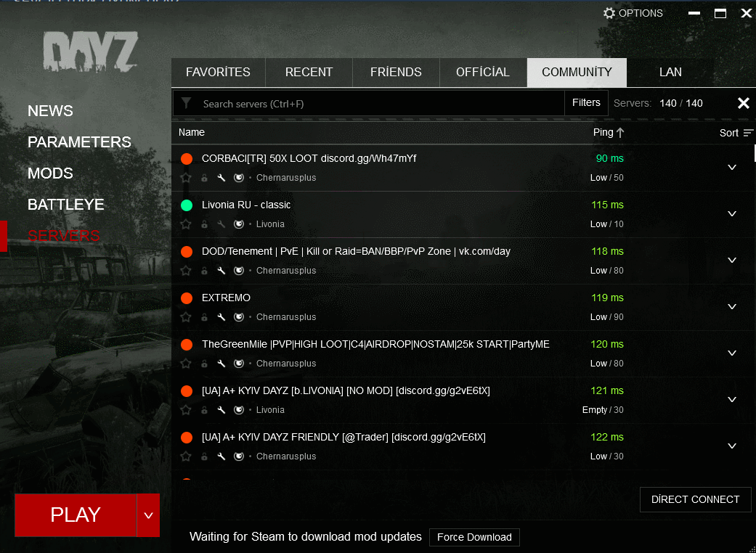Screen dimensions: 756x553
Task: Star TheGreenMile server as favorite
Action: tap(186, 363)
